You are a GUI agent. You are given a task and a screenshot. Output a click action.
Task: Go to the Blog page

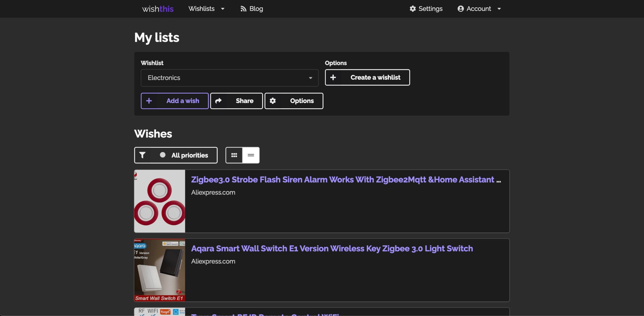click(x=252, y=9)
